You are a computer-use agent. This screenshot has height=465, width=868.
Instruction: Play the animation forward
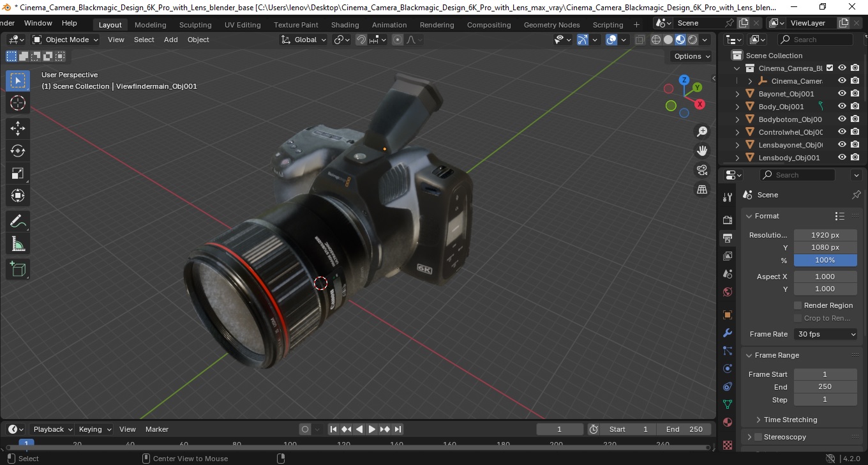pyautogui.click(x=372, y=429)
